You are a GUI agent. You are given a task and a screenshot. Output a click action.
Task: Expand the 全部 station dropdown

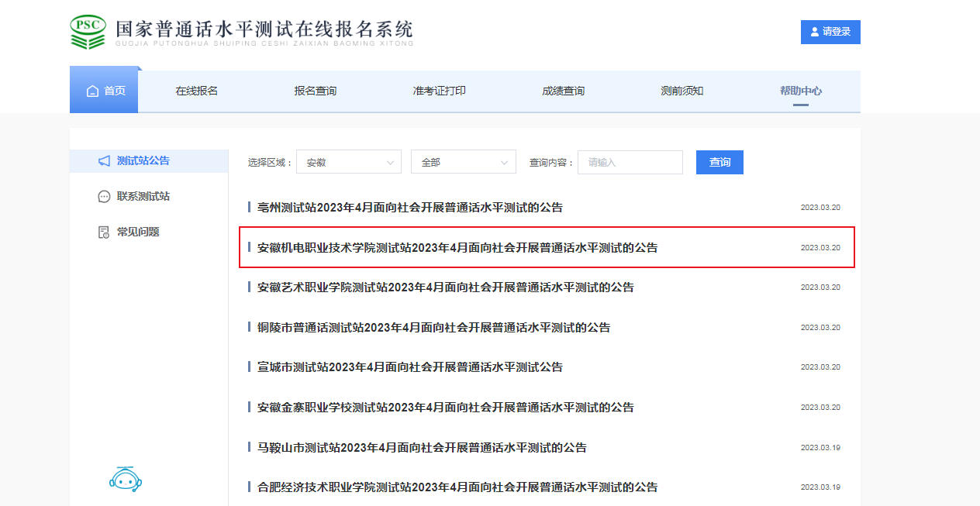[x=463, y=163]
